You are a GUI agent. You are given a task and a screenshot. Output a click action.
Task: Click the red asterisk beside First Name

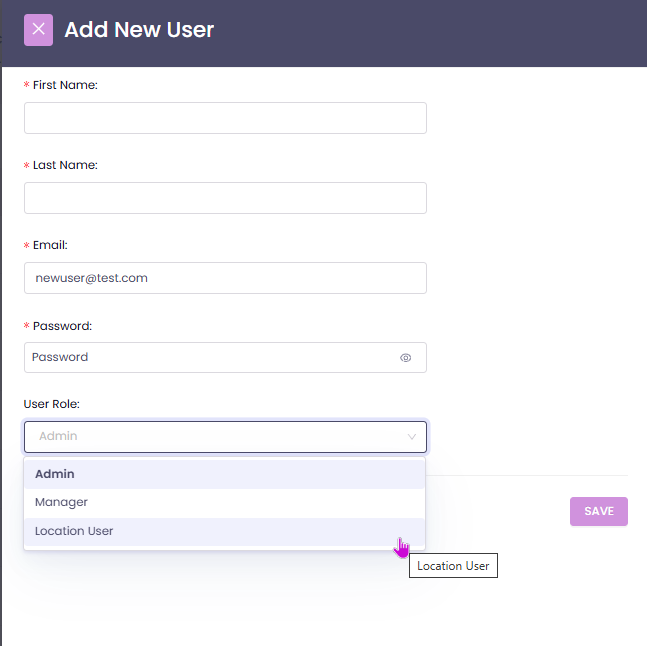point(26,86)
